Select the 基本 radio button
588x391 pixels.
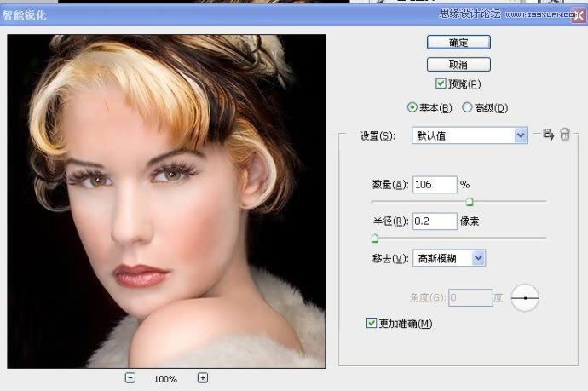coord(413,107)
